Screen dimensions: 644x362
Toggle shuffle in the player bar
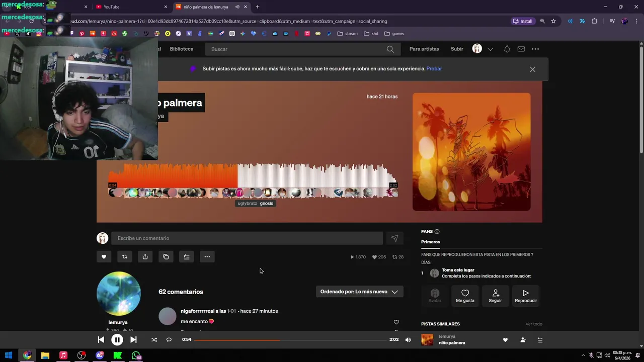tap(154, 340)
